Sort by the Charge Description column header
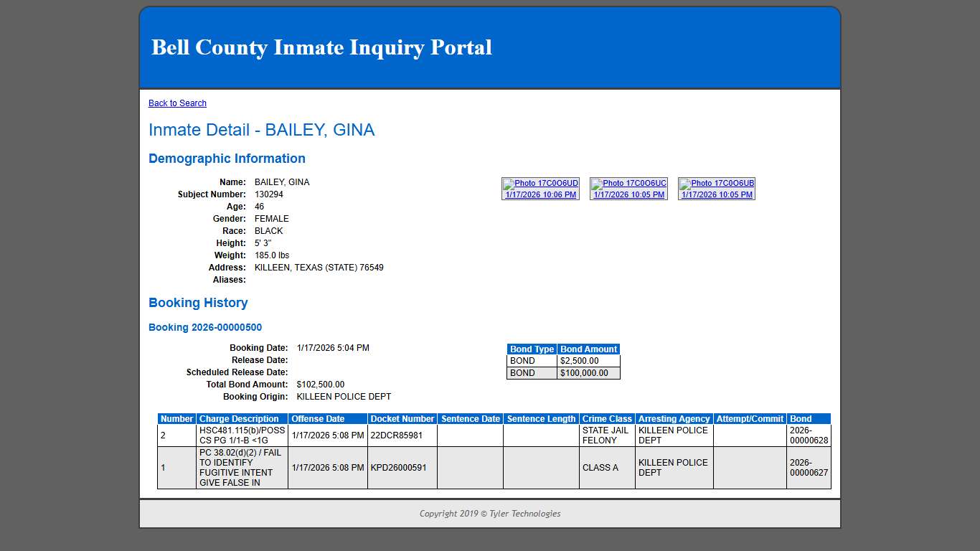 [241, 418]
